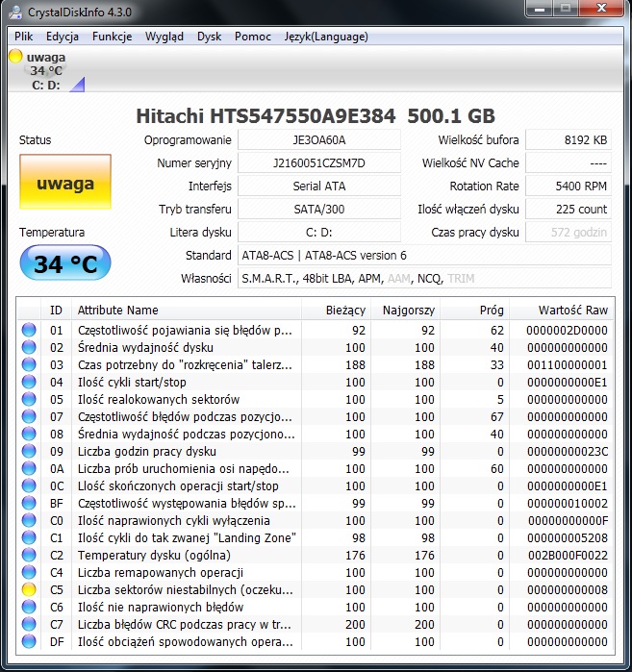Select row Średnia wydajność dysku
This screenshot has height=672, width=632.
pyautogui.click(x=316, y=347)
